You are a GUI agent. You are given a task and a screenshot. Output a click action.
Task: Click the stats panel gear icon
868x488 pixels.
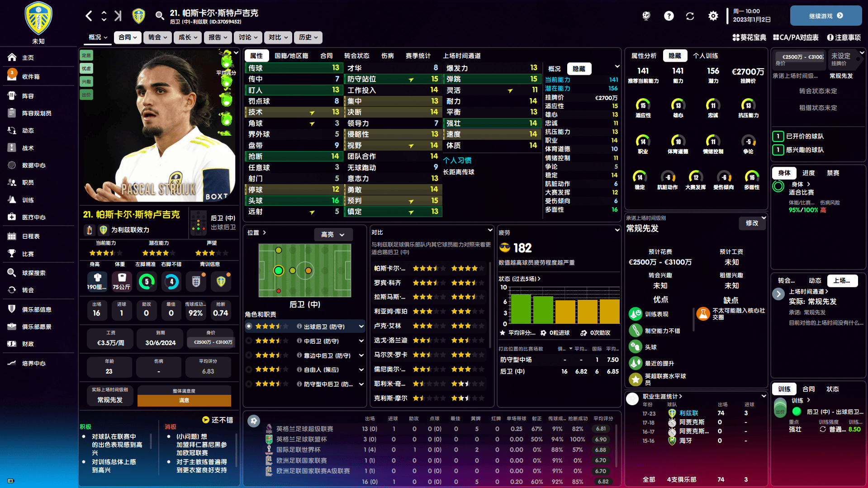point(254,421)
